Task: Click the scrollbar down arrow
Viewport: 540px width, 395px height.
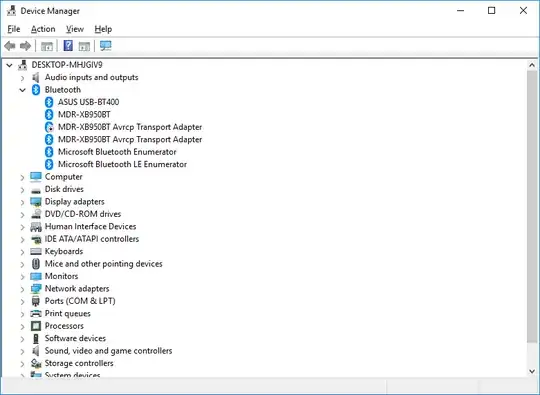Action: tap(532, 371)
